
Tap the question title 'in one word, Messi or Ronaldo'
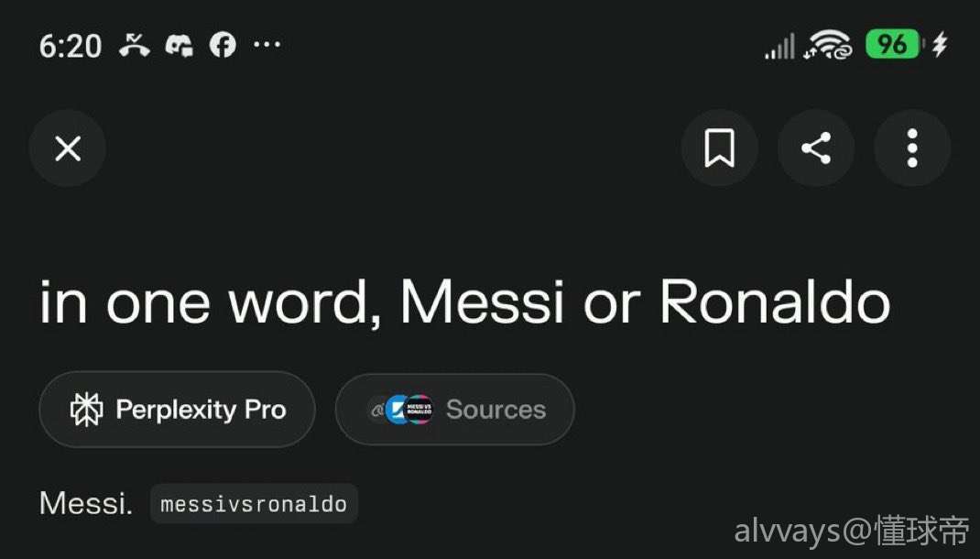click(464, 301)
